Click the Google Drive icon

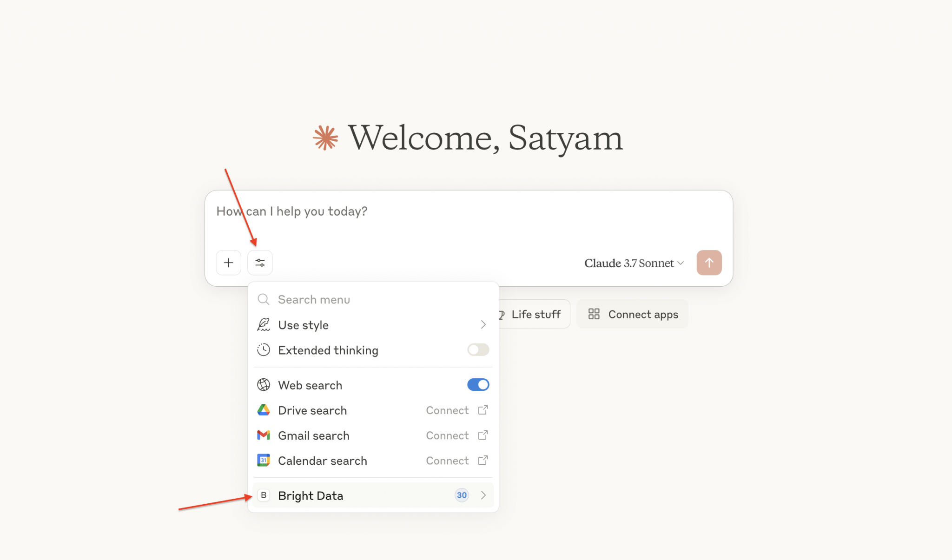[x=264, y=410]
